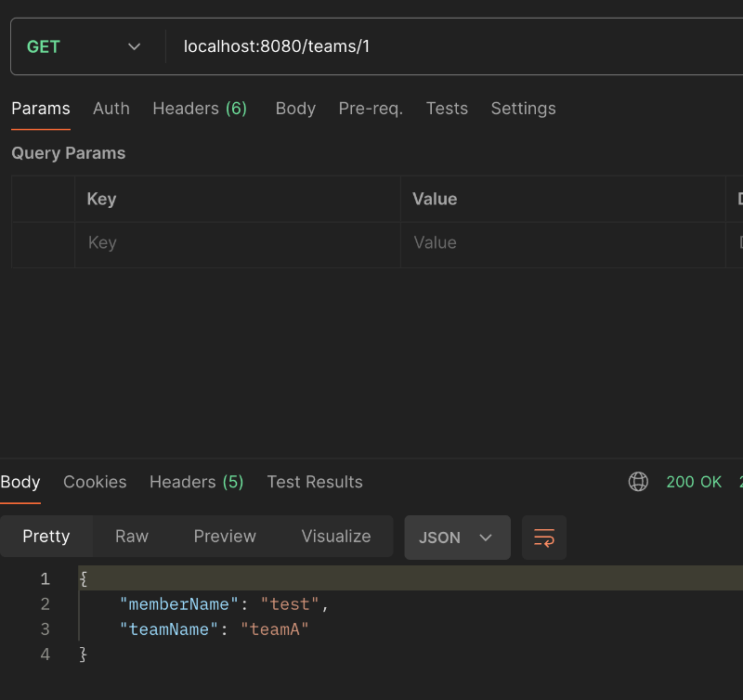Click line number 4 in the response

45,655
